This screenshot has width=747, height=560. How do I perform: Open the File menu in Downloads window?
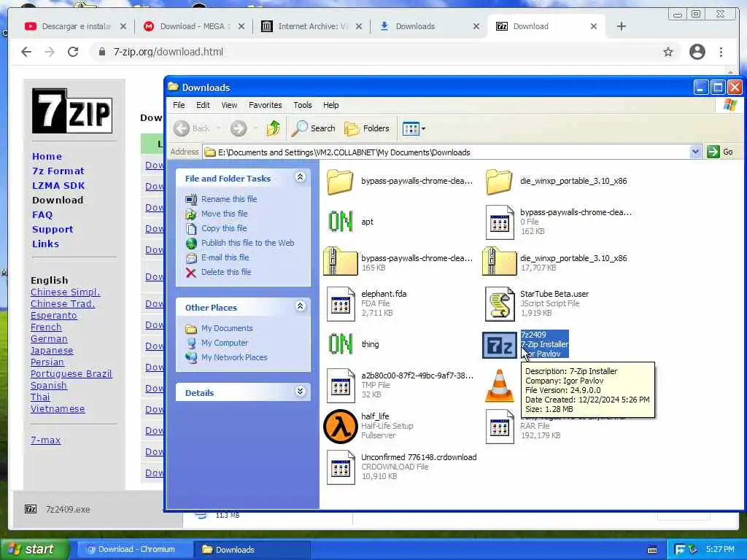pyautogui.click(x=179, y=105)
